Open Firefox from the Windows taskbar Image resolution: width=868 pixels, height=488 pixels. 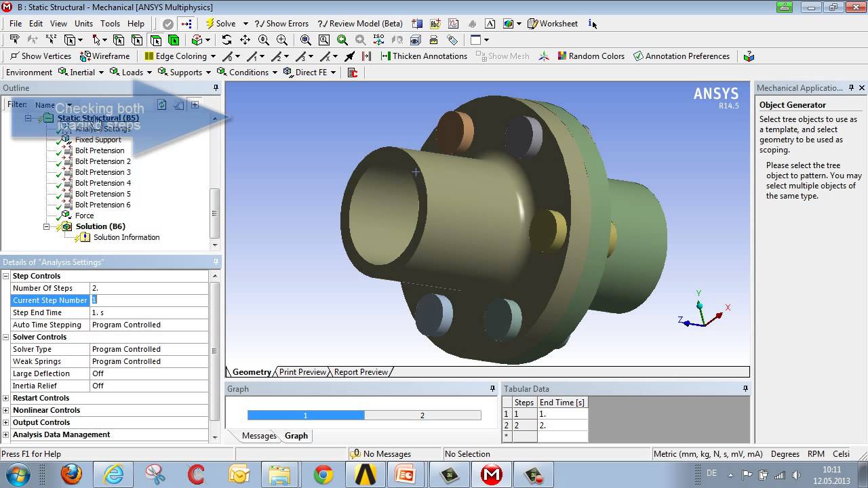(71, 474)
